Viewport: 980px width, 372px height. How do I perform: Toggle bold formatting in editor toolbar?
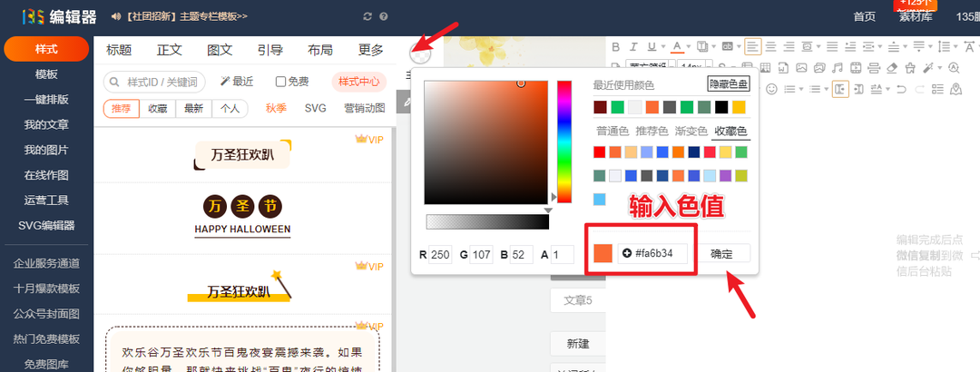click(x=615, y=47)
